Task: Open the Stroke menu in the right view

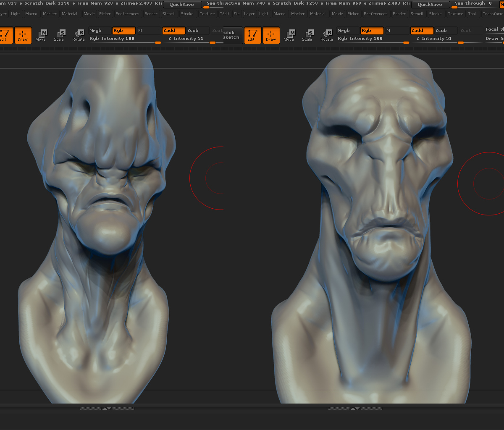Action: 436,14
